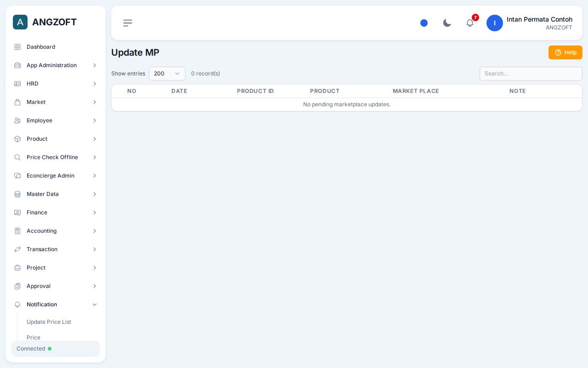Screen dimensions: 588x368
Task: Open user avatar profile menu
Action: [495, 23]
